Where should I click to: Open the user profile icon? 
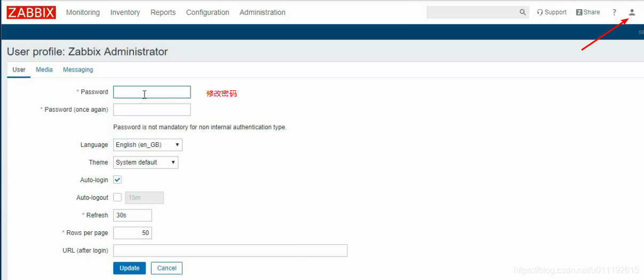point(632,12)
